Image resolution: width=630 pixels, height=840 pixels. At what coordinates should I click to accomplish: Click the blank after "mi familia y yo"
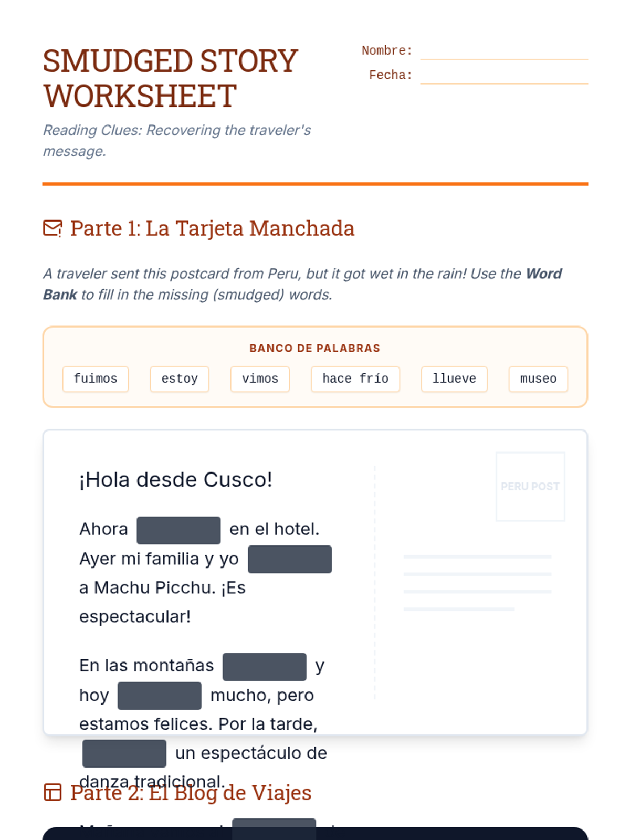click(290, 559)
